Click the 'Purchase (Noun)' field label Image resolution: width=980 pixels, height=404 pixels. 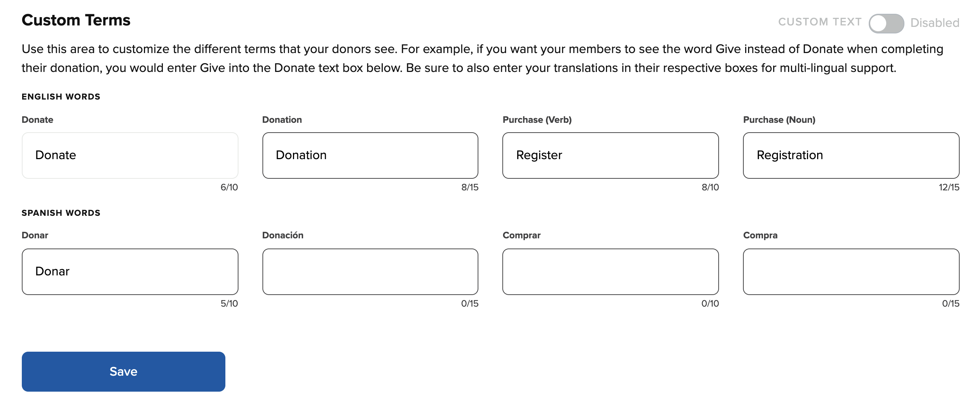pos(779,120)
